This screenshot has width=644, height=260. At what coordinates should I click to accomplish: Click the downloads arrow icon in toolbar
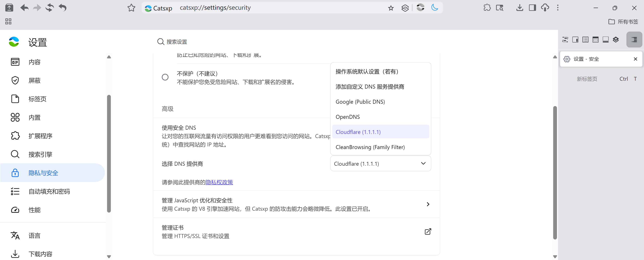520,7
